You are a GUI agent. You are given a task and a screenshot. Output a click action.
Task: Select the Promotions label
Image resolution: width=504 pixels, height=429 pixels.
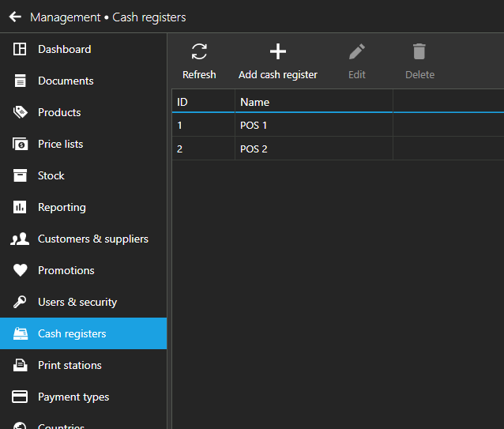[x=66, y=270]
